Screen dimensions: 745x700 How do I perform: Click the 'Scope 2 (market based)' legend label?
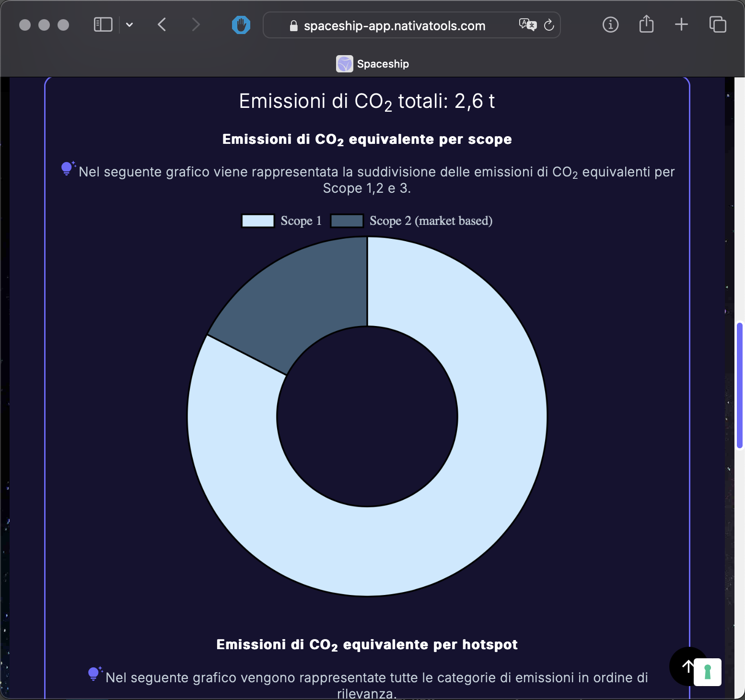tap(431, 221)
